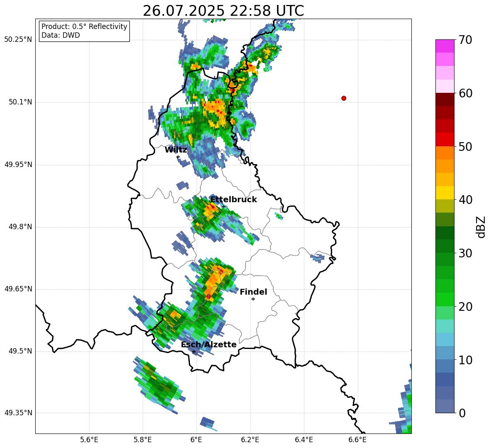Pick the magenta swatch at top of colorbar
The height and width of the screenshot is (448, 491).
point(445,46)
